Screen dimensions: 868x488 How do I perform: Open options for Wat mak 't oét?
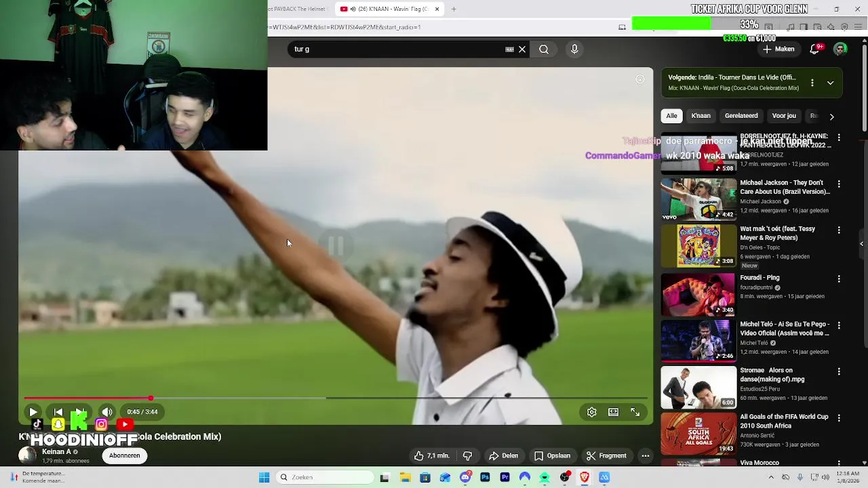tap(839, 230)
